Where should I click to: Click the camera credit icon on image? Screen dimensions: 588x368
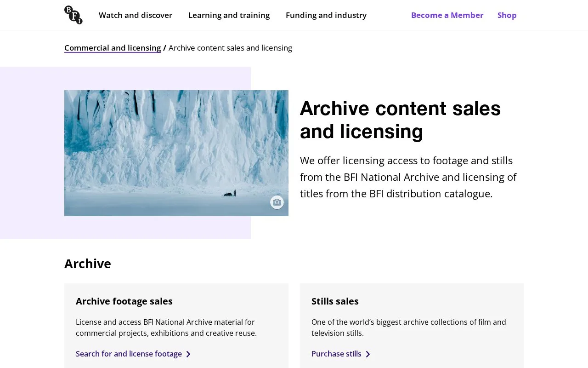277,202
